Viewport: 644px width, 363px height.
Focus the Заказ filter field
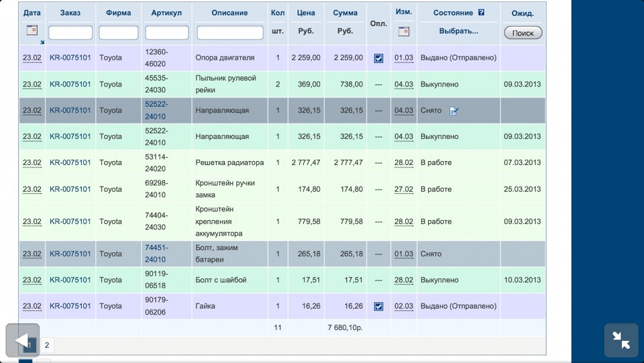(x=70, y=32)
